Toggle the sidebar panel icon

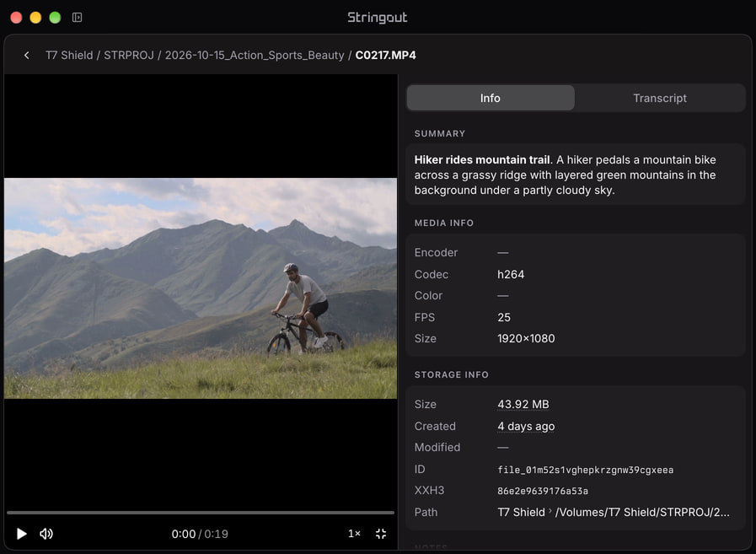[x=78, y=18]
